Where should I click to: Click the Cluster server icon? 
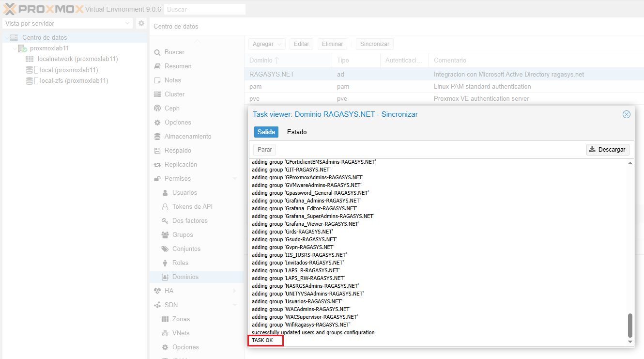pyautogui.click(x=157, y=94)
